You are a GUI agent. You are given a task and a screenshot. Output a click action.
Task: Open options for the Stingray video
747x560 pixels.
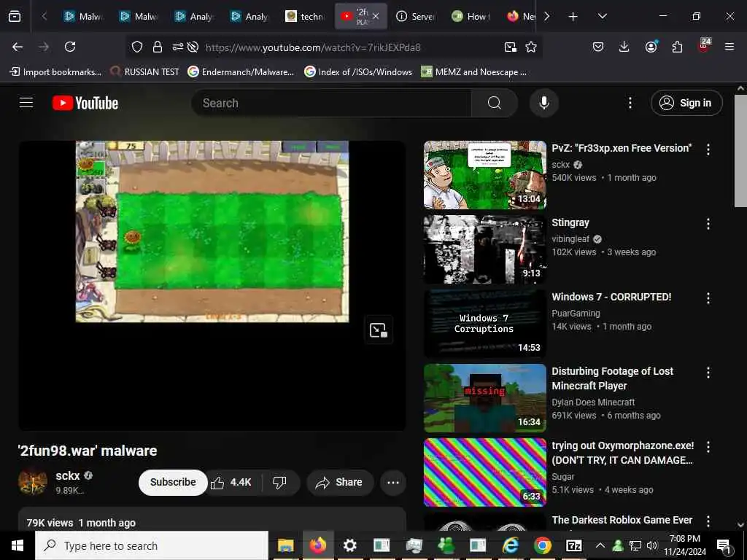point(708,224)
